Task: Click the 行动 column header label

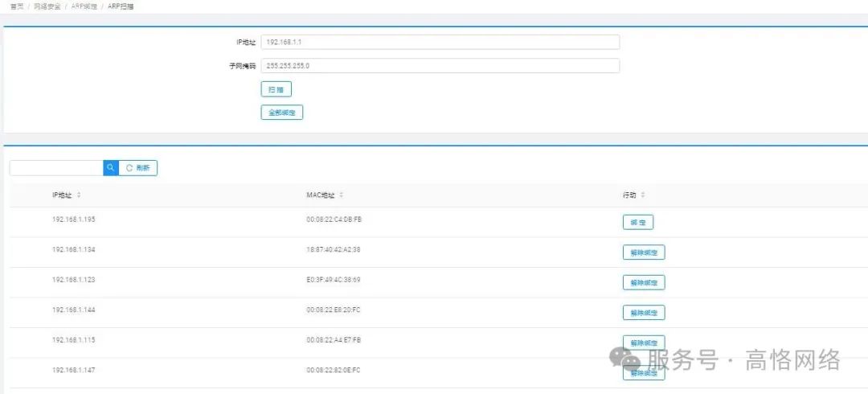Action: coord(629,195)
